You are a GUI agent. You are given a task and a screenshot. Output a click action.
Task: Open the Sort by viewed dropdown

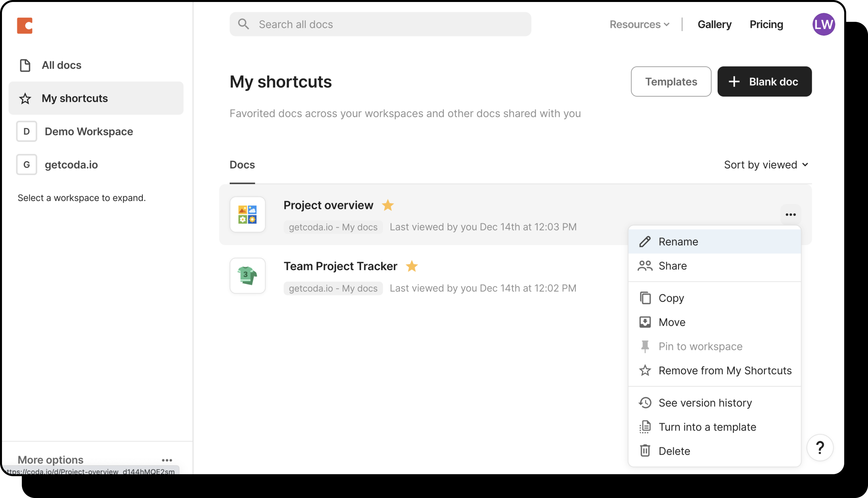[766, 165]
